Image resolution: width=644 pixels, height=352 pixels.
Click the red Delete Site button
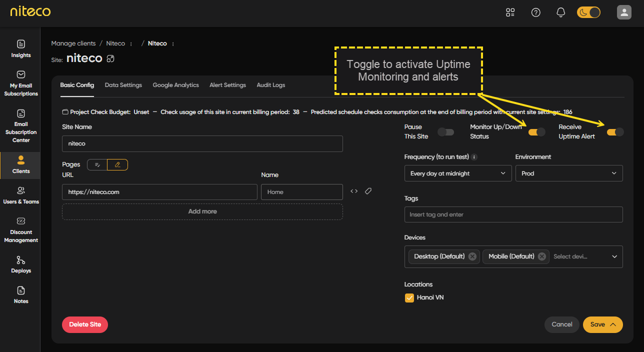click(x=85, y=324)
